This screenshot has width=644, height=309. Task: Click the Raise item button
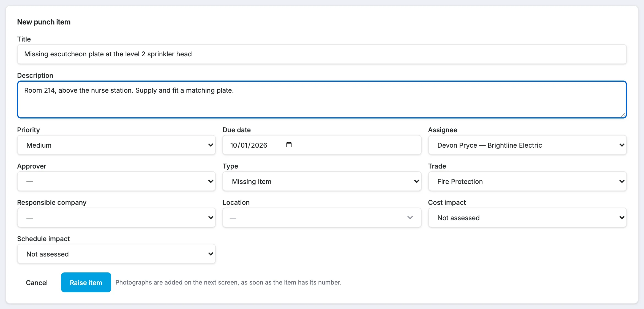pos(86,282)
